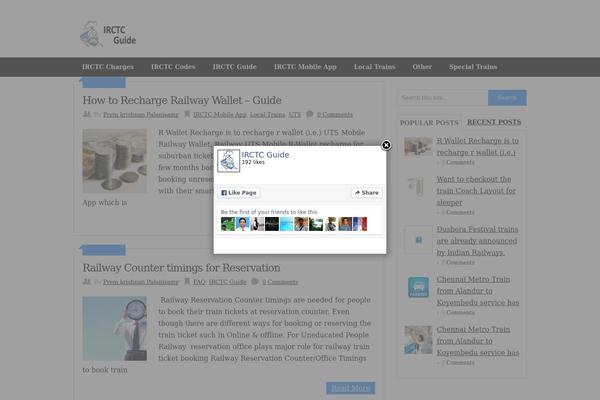This screenshot has height=400, width=600.
Task: Click the first friend avatar in popup
Action: [228, 224]
